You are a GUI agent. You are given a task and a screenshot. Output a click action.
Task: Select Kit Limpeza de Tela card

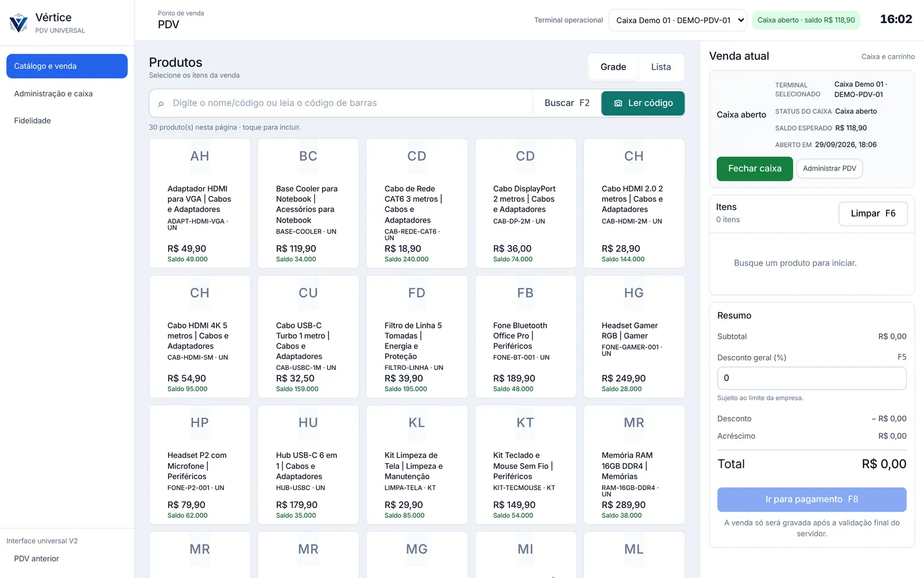click(x=417, y=465)
